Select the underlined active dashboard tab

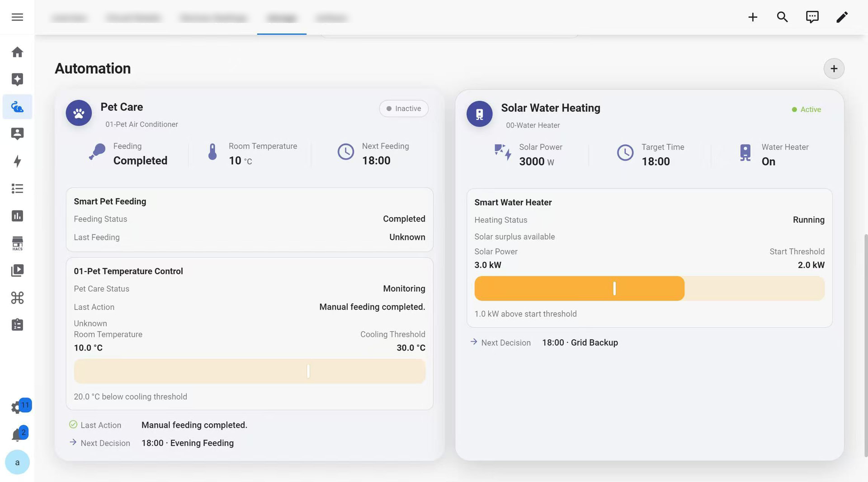point(282,18)
